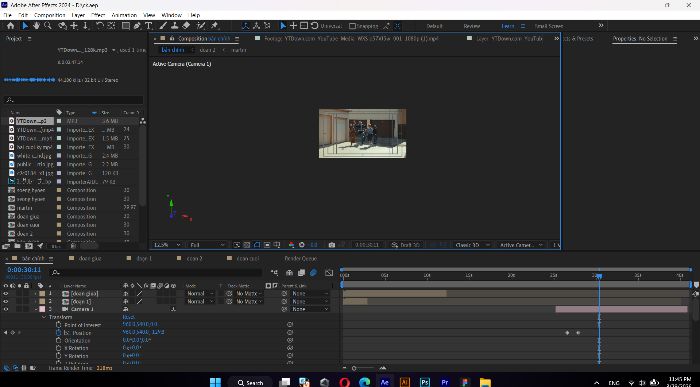Viewport: 700px width, 387px height.
Task: Collapse the Transform property group
Action: tap(44, 317)
